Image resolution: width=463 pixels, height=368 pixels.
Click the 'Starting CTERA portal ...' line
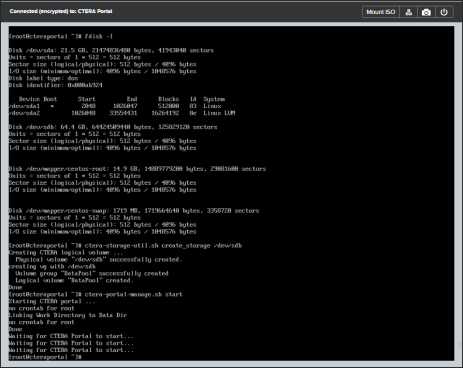52,301
